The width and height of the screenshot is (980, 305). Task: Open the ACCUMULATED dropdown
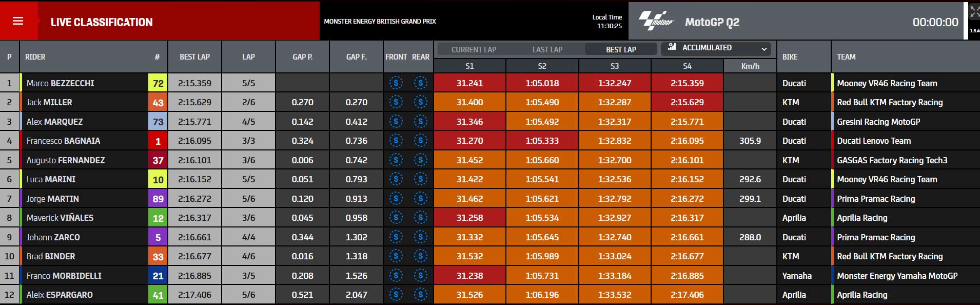pos(716,48)
